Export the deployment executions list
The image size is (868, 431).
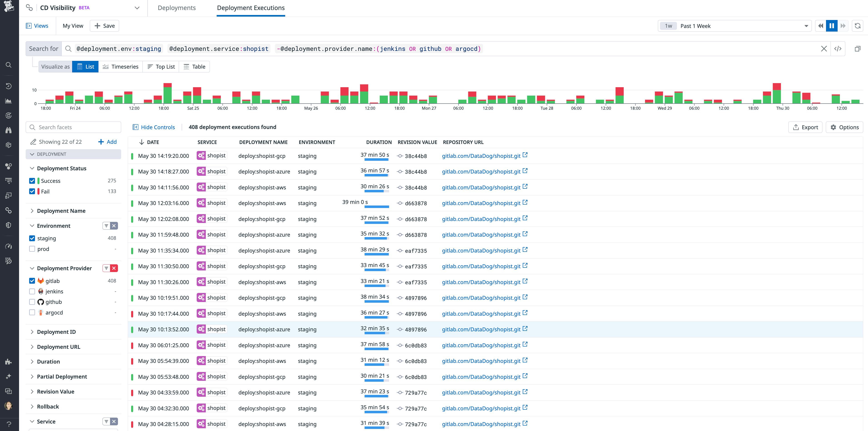point(805,127)
